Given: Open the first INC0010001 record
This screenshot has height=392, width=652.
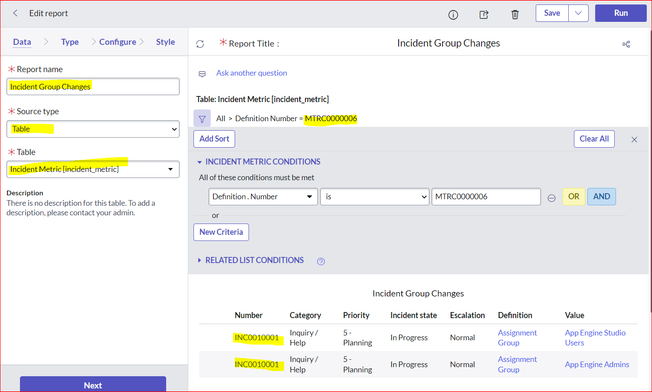Looking at the screenshot, I should 257,338.
